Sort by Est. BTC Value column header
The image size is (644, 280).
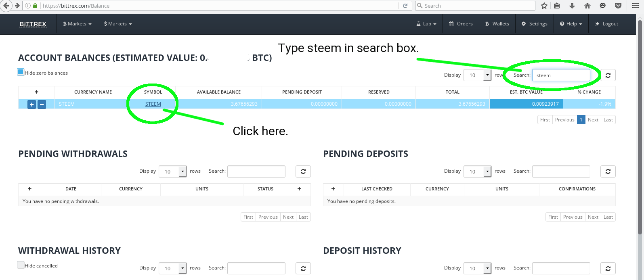coord(526,92)
